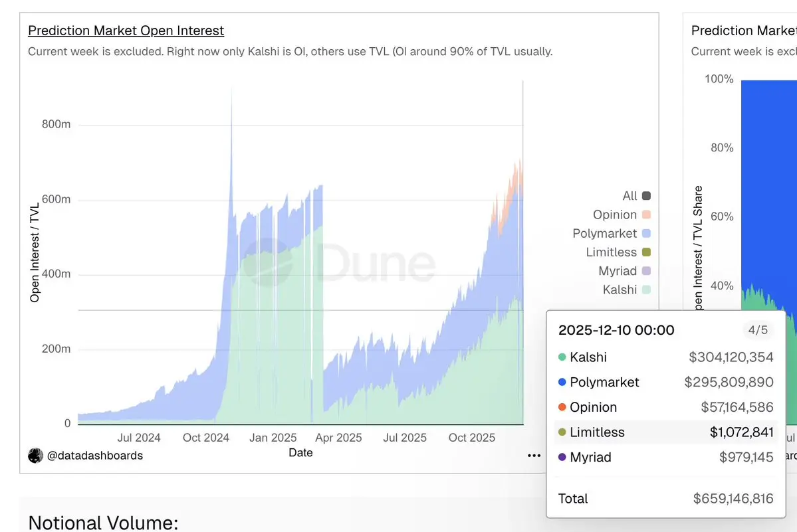
Task: Open the @datadashboards author link
Action: 94,456
